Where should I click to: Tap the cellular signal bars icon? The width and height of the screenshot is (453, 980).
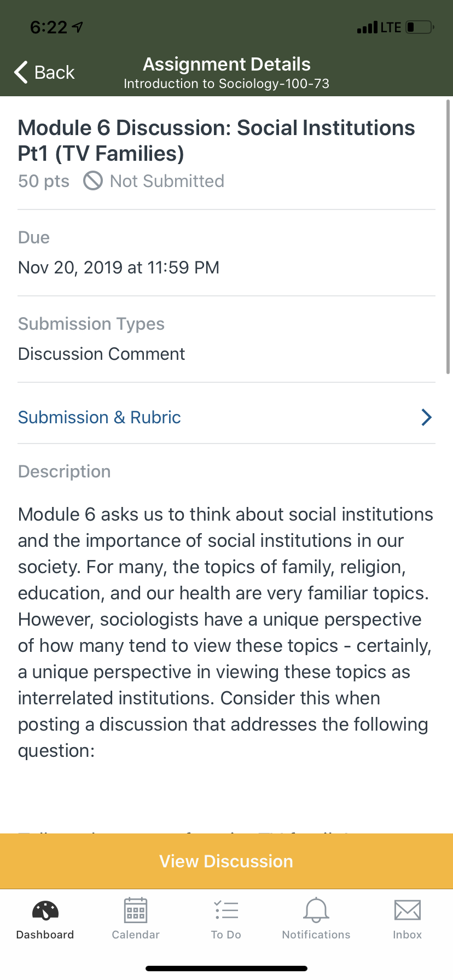click(367, 27)
